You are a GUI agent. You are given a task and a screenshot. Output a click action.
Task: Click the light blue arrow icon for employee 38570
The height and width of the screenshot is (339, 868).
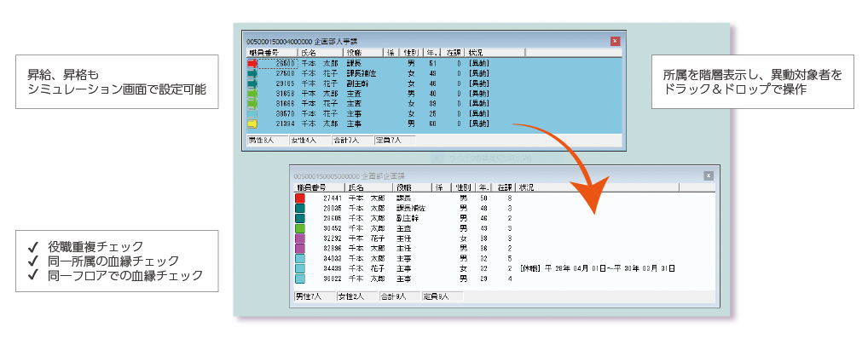pos(252,113)
